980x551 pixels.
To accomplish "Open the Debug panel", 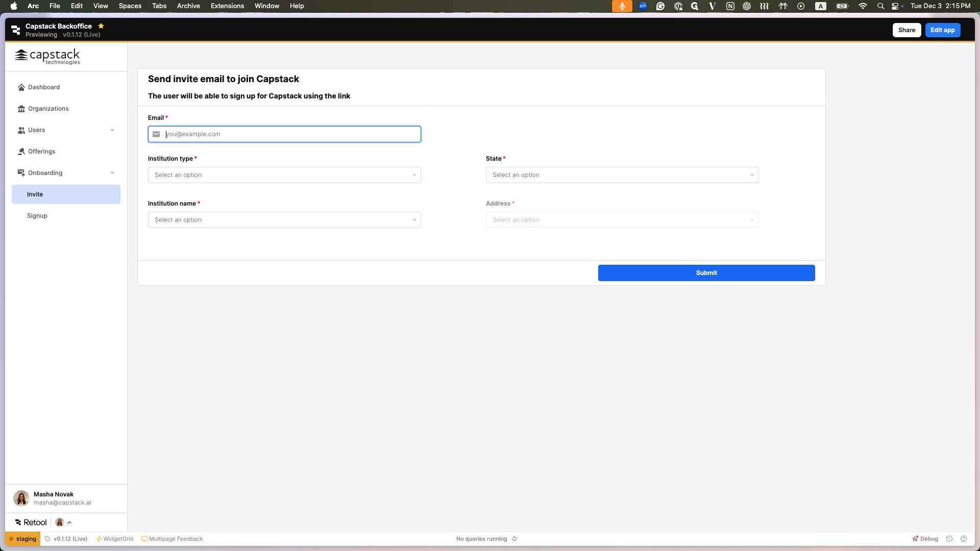I will click(x=925, y=539).
